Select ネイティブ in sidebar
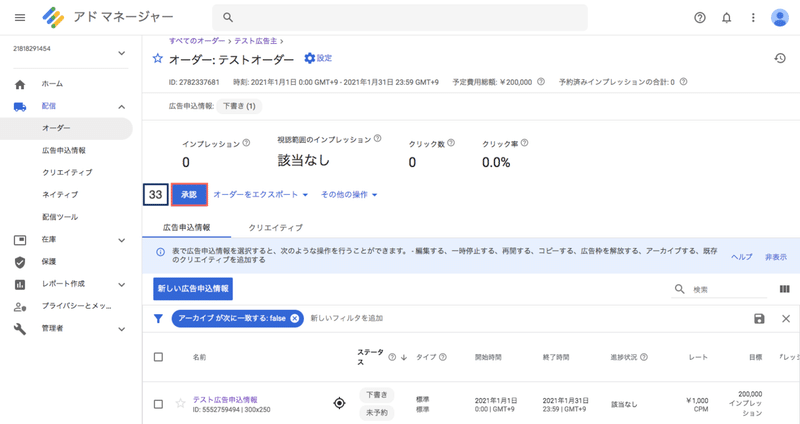The image size is (800, 424). pyautogui.click(x=60, y=195)
